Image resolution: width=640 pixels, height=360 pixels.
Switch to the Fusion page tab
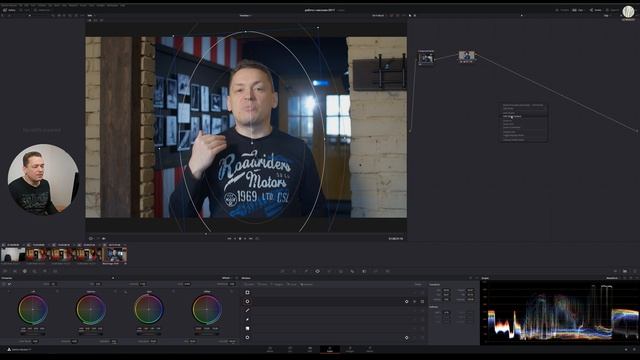click(310, 349)
